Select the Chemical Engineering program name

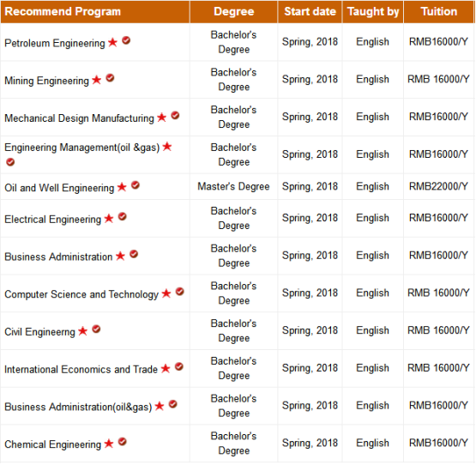(x=52, y=444)
